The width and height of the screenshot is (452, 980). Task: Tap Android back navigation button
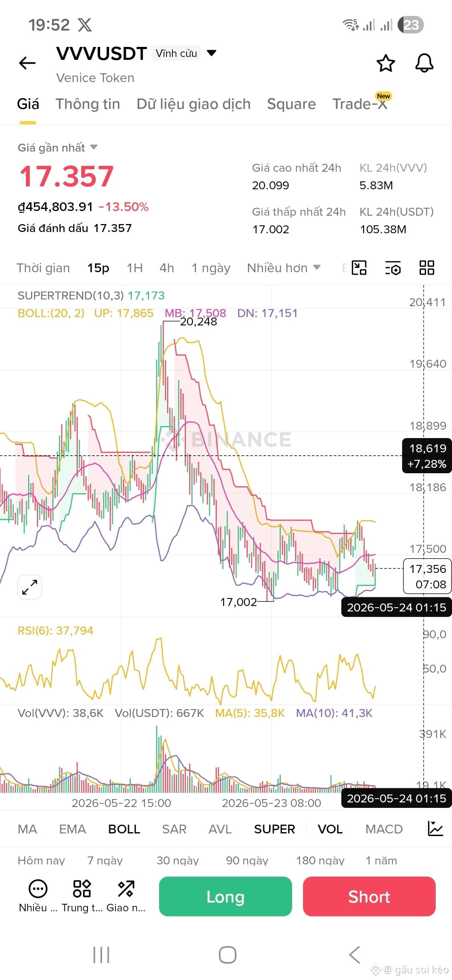[354, 955]
